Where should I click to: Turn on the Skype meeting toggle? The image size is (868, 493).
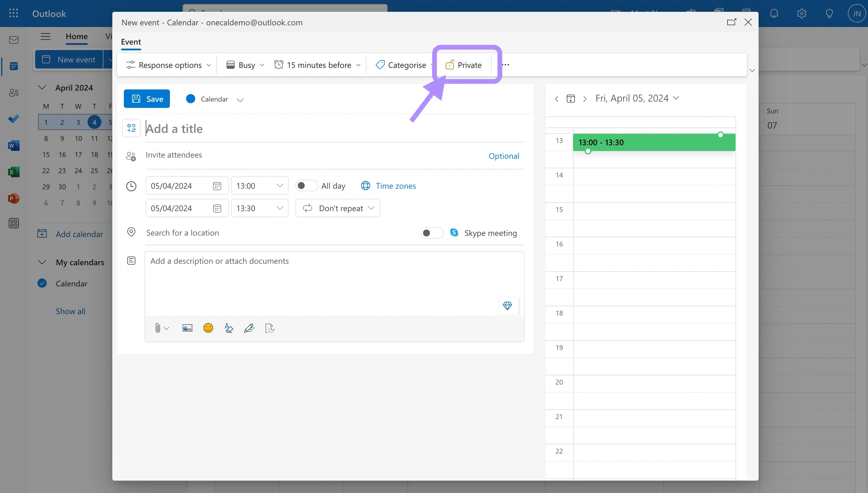pyautogui.click(x=431, y=233)
